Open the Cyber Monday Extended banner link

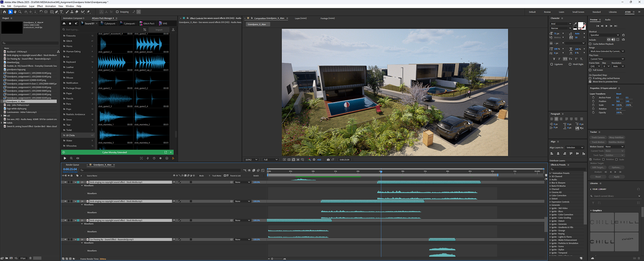pyautogui.click(x=166, y=152)
